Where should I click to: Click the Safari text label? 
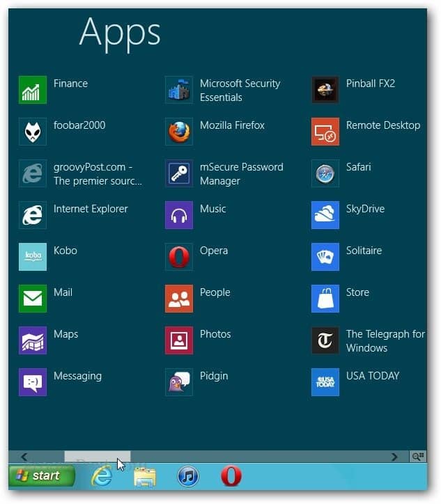point(358,167)
